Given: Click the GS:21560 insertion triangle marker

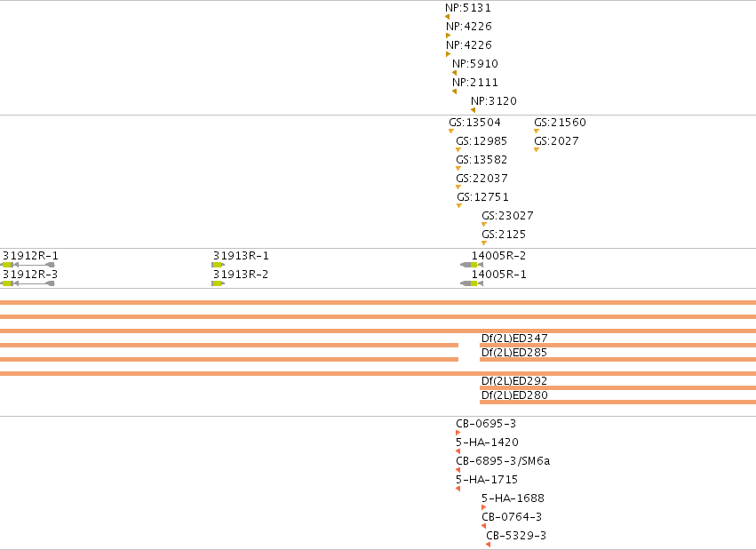Looking at the screenshot, I should tap(537, 132).
